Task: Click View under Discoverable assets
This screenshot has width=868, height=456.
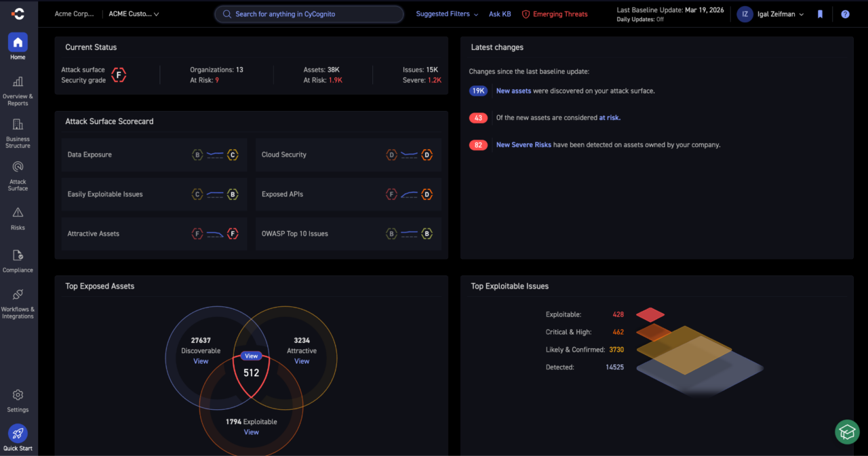Action: (201, 361)
